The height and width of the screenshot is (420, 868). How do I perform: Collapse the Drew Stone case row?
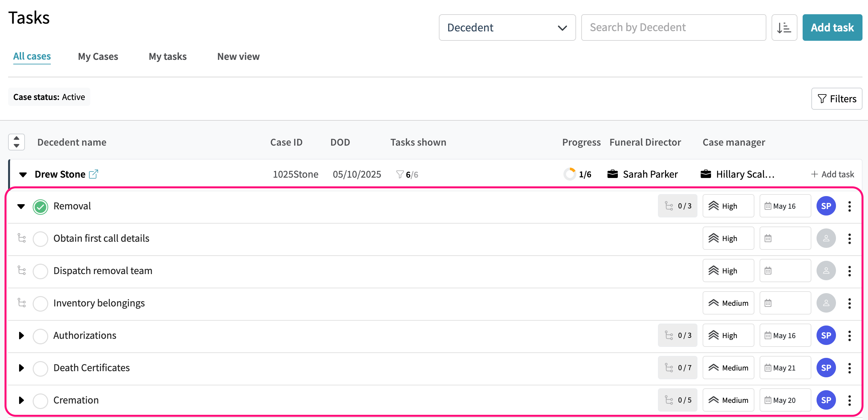[23, 174]
